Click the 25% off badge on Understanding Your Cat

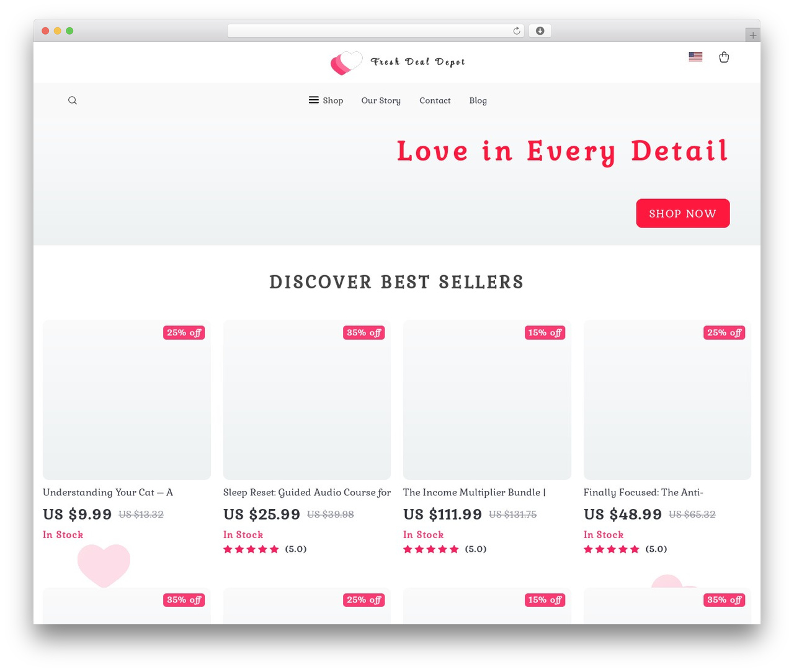point(184,333)
